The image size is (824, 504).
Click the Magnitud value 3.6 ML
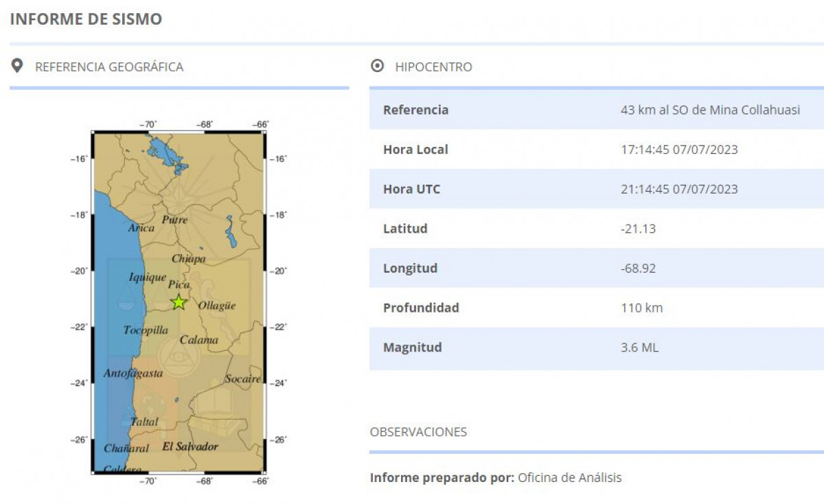pos(639,347)
